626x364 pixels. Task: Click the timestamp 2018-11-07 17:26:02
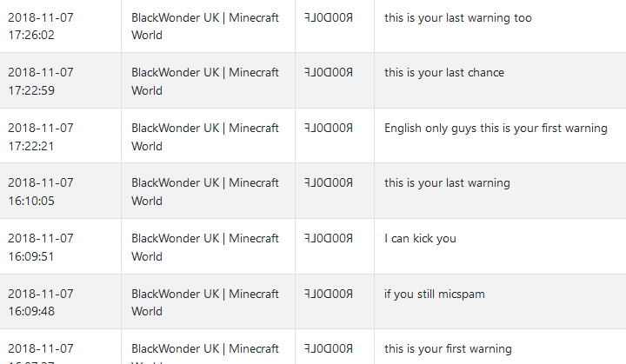click(40, 26)
